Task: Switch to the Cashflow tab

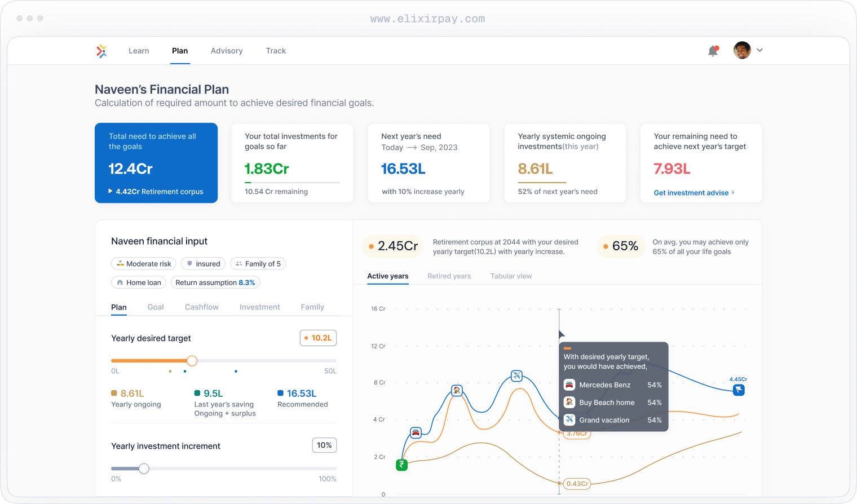Action: (202, 307)
